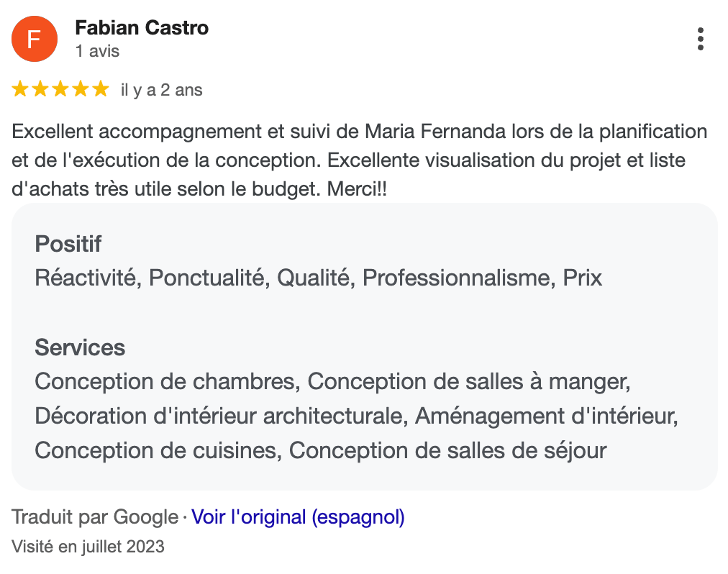Click the "Visité en juillet 2023" text
The image size is (728, 574).
click(x=88, y=547)
